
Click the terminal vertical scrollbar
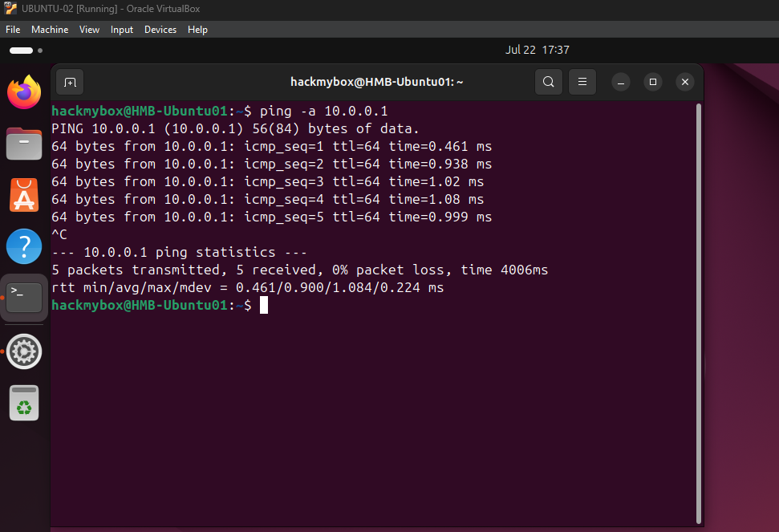(698, 313)
